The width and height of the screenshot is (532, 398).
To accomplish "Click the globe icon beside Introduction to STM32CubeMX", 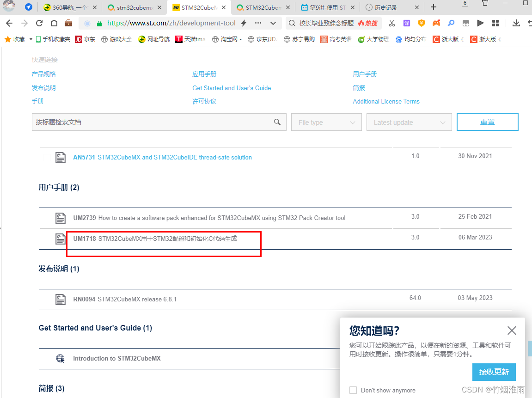I will pyautogui.click(x=61, y=358).
